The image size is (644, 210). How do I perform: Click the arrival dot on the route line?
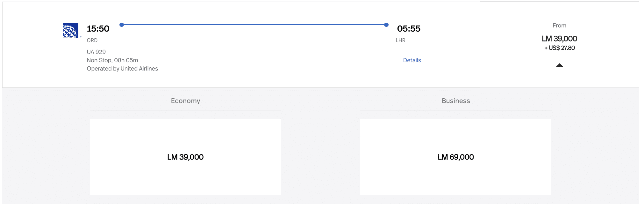click(x=386, y=25)
